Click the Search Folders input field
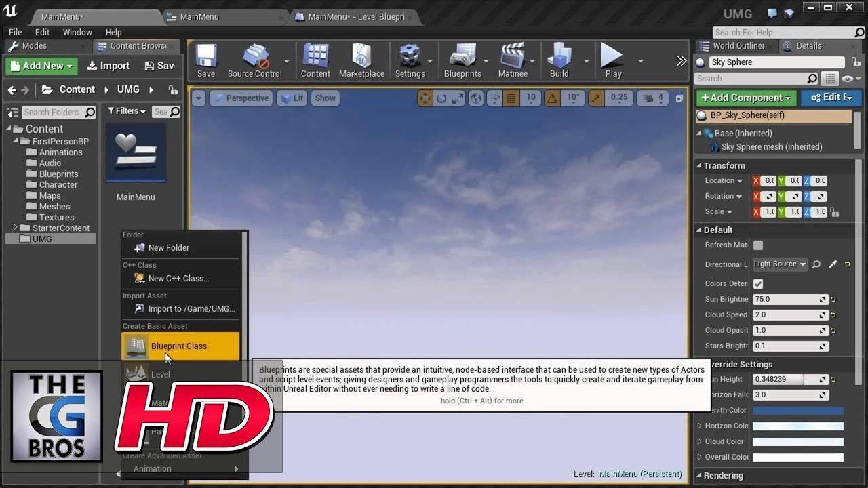The width and height of the screenshot is (868, 488). click(58, 112)
